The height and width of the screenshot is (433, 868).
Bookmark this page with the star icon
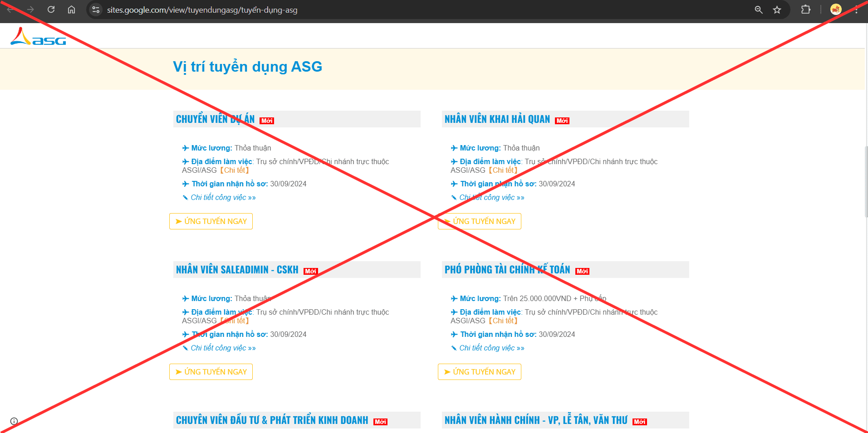point(777,10)
